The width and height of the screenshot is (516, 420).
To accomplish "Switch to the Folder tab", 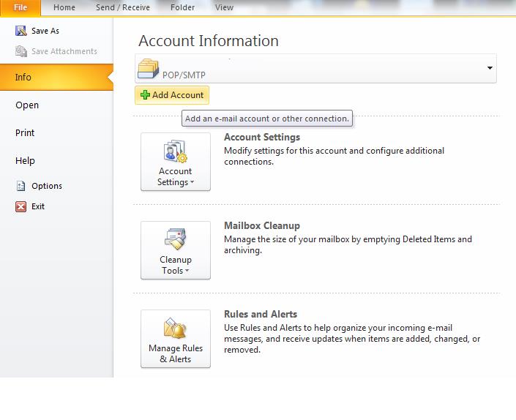I will (x=182, y=7).
